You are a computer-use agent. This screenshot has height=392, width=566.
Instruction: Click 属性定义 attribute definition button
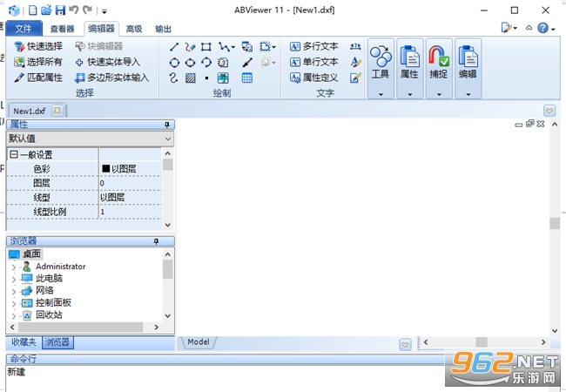313,78
